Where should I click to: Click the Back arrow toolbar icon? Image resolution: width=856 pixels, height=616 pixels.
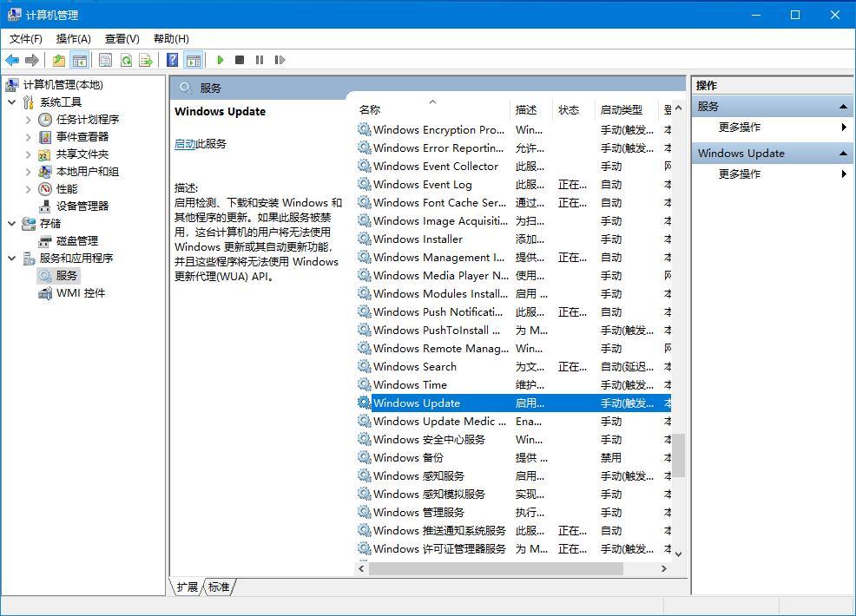click(x=12, y=60)
